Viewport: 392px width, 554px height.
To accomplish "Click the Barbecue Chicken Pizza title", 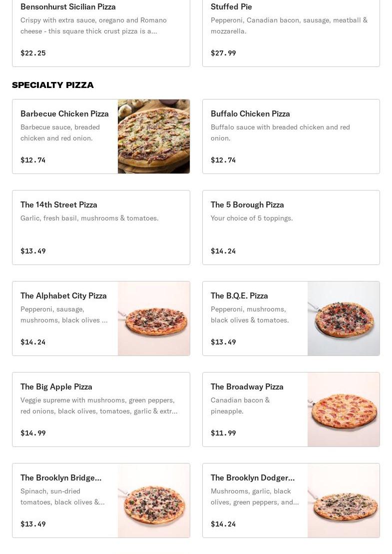I will coord(64,113).
